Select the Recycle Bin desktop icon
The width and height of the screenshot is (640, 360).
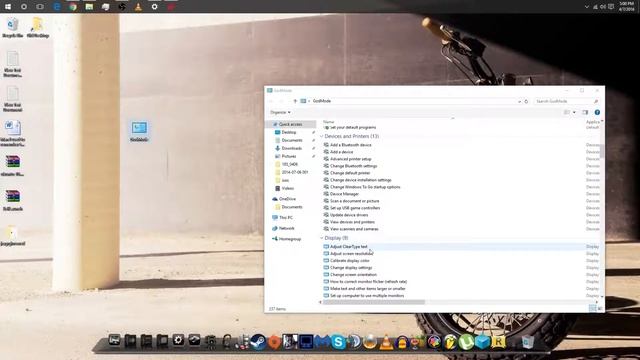tap(13, 28)
